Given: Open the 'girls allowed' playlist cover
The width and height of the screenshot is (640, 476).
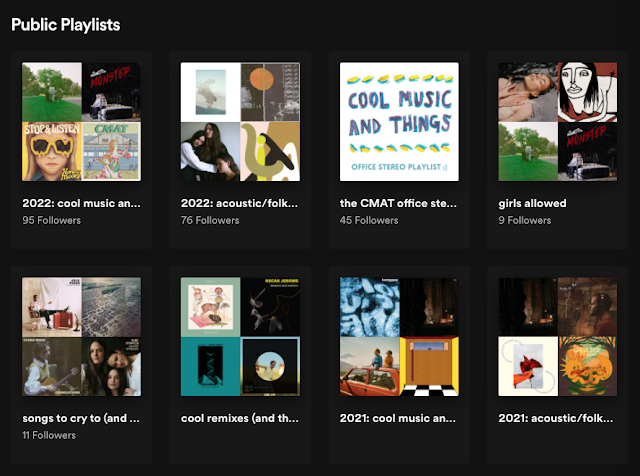Looking at the screenshot, I should point(558,122).
